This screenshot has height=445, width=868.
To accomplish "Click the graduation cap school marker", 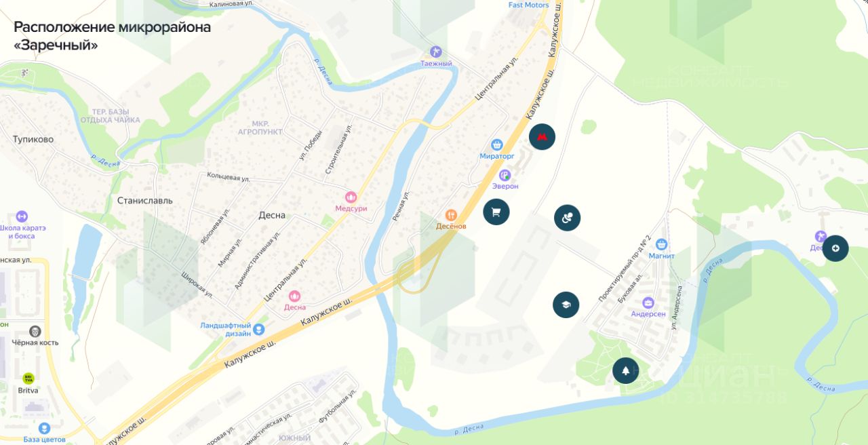I will (566, 305).
